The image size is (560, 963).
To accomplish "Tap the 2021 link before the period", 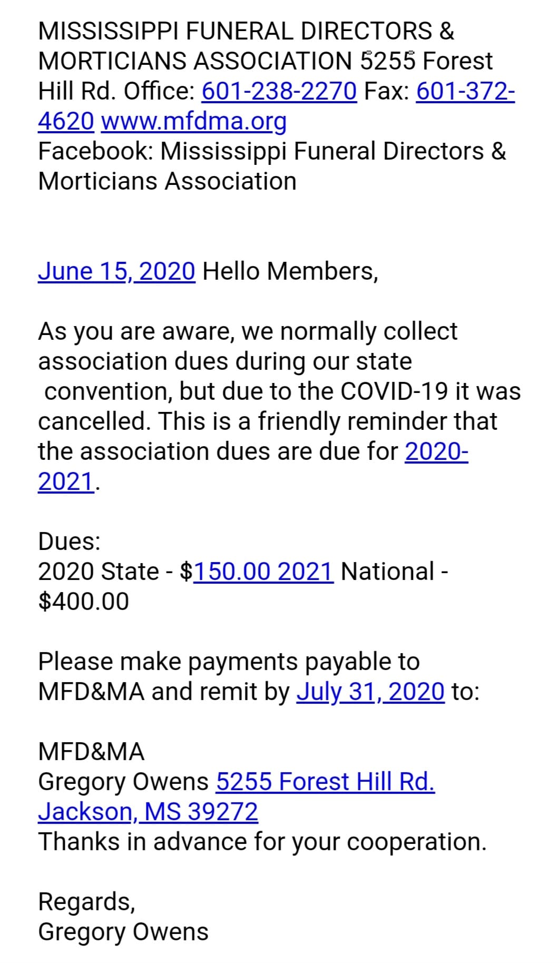I will pos(66,482).
